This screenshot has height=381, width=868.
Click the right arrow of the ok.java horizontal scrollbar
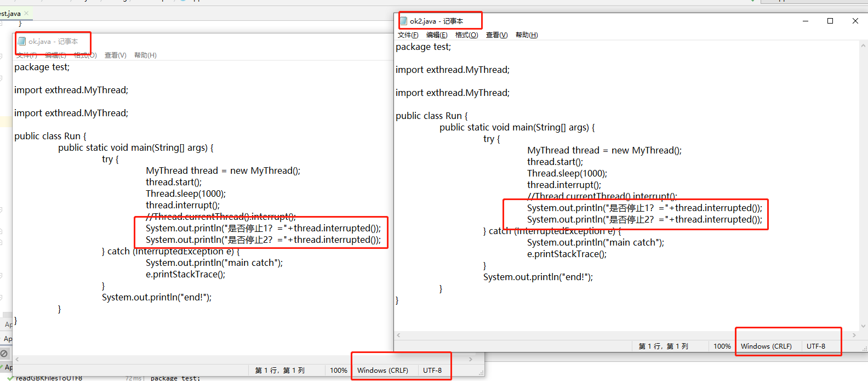click(x=471, y=359)
